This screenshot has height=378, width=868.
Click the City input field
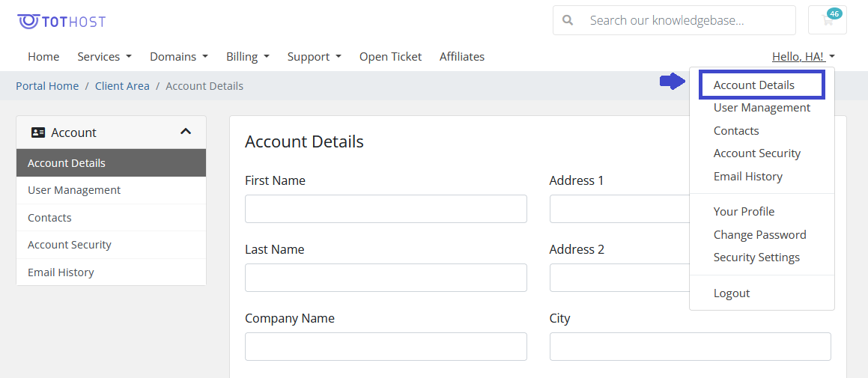pyautogui.click(x=691, y=347)
